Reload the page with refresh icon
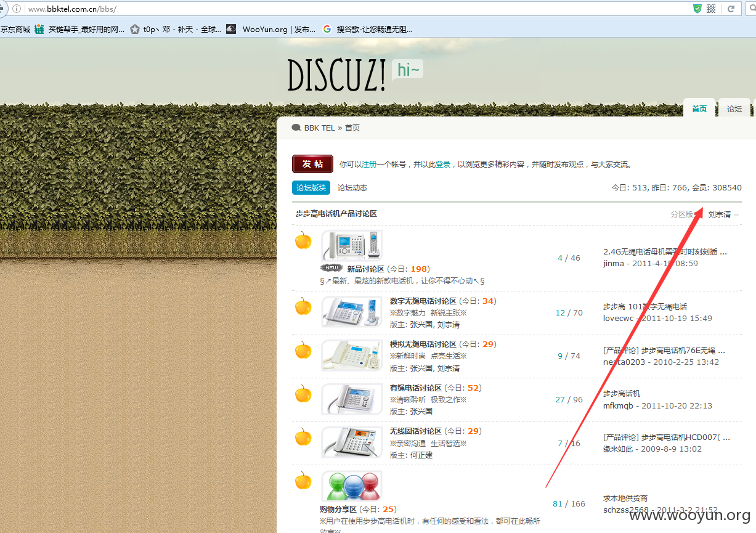This screenshot has height=533, width=756. tap(731, 9)
